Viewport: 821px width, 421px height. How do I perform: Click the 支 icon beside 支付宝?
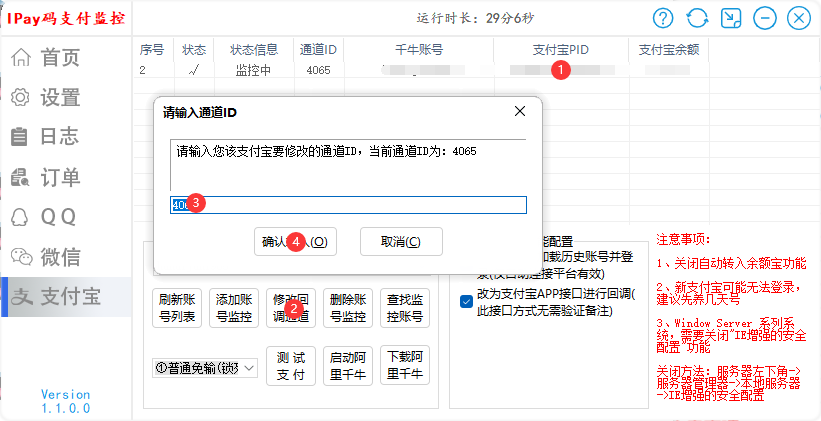point(21,297)
